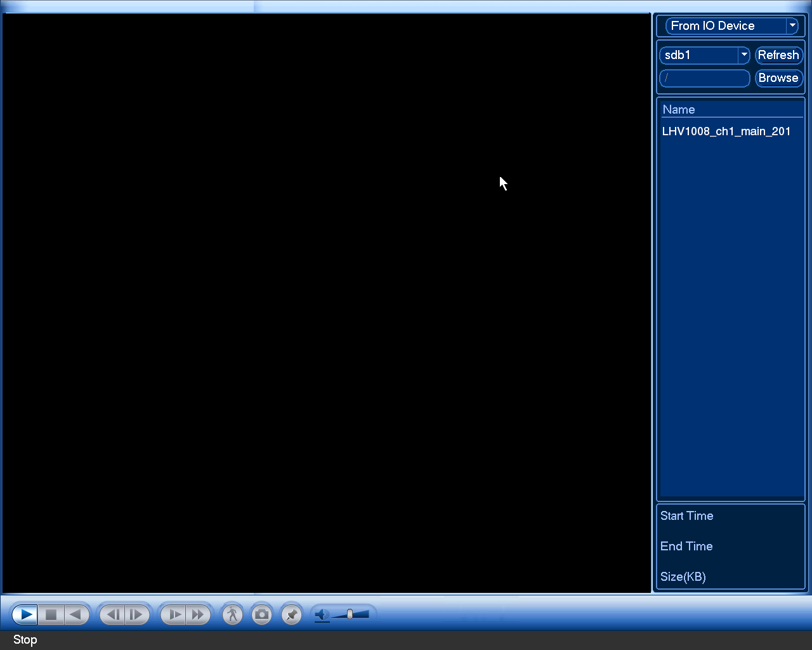Image resolution: width=812 pixels, height=650 pixels.
Task: Enable slow play mode
Action: tap(173, 614)
